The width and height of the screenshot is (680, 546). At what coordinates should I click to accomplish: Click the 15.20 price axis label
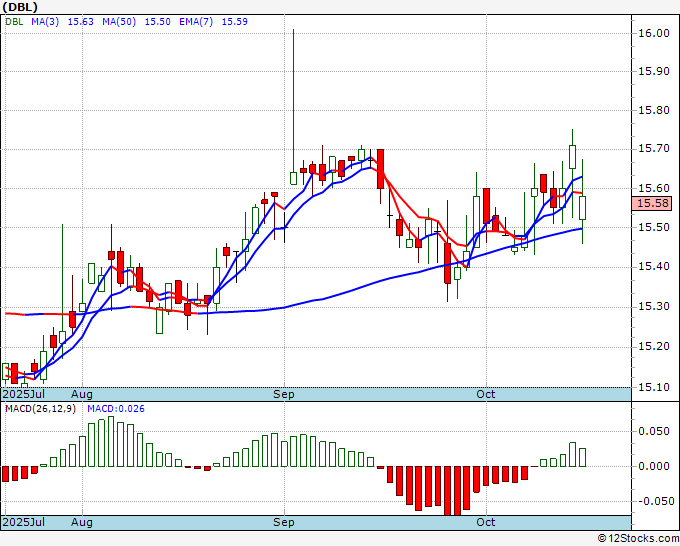[654, 347]
